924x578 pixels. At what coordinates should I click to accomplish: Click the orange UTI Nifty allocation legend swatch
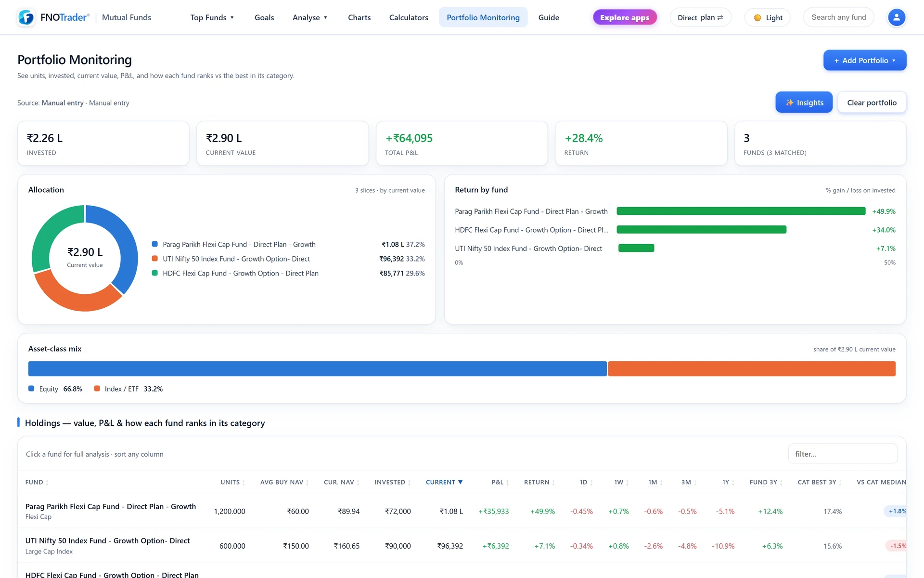tap(155, 259)
